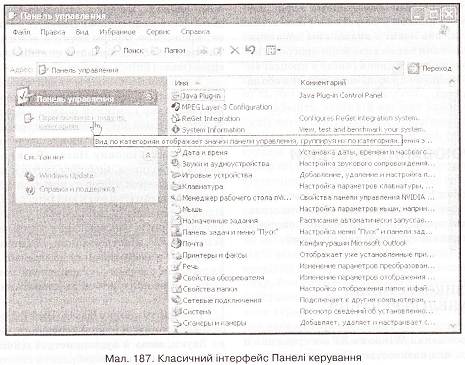
Task: Open Менеджер рабочего стола NVIDIA icon
Action: 176,198
